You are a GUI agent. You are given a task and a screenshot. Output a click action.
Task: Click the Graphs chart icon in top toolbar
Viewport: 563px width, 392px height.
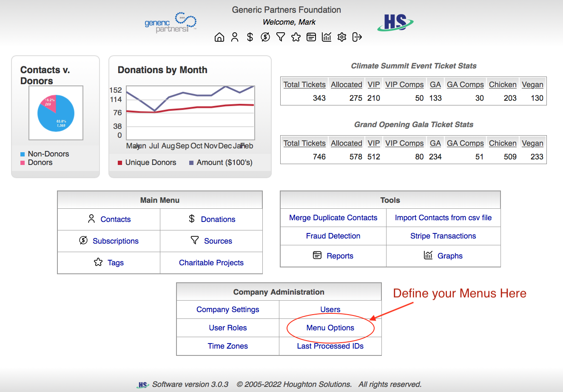327,37
